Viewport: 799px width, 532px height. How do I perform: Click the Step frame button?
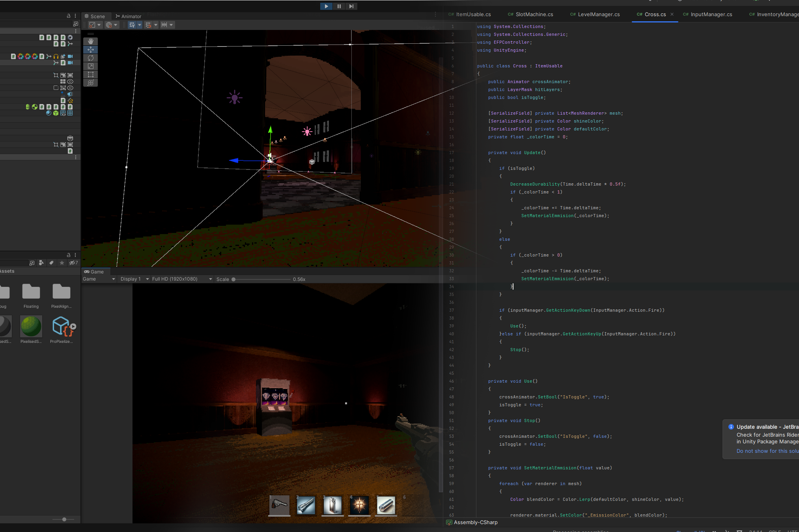click(351, 6)
